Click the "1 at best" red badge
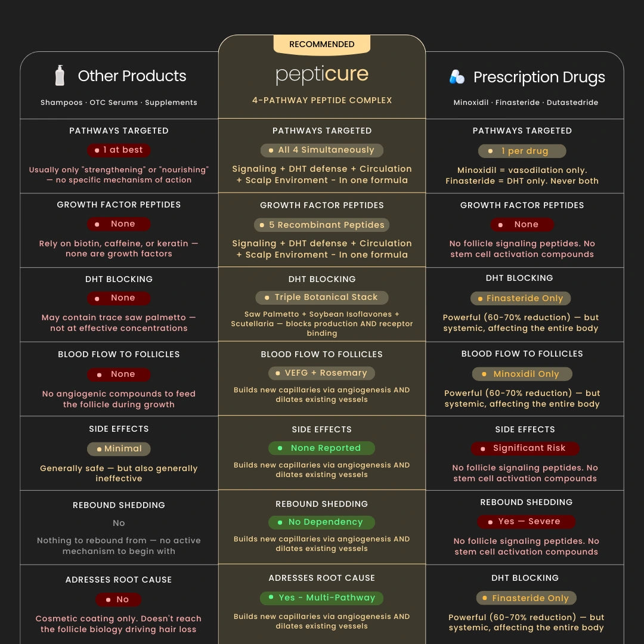The image size is (644, 644). (x=119, y=150)
